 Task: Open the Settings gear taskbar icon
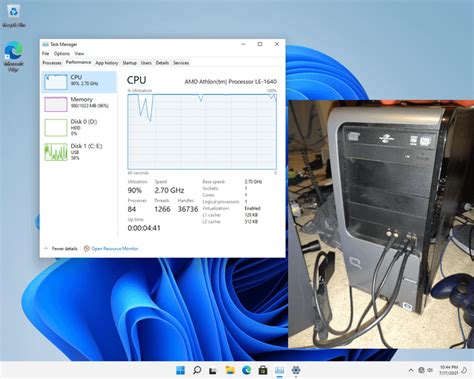coord(296,370)
